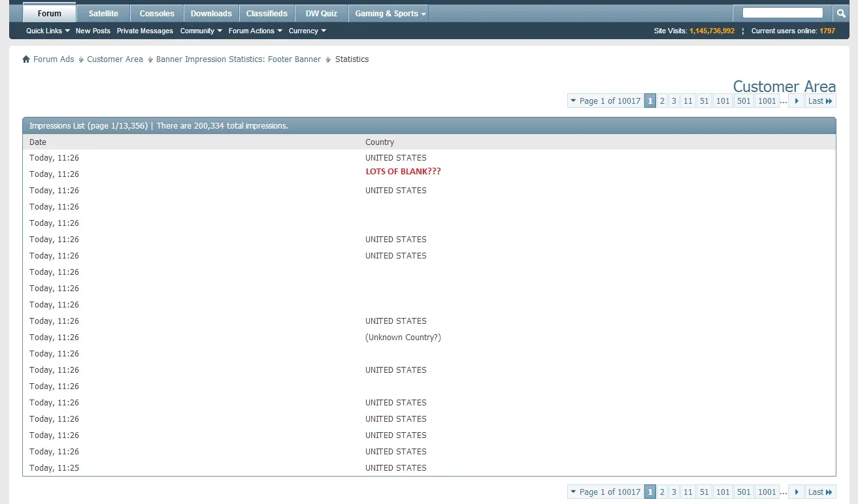The height and width of the screenshot is (504, 858).
Task: Open the Classifieds tab
Action: tap(267, 13)
